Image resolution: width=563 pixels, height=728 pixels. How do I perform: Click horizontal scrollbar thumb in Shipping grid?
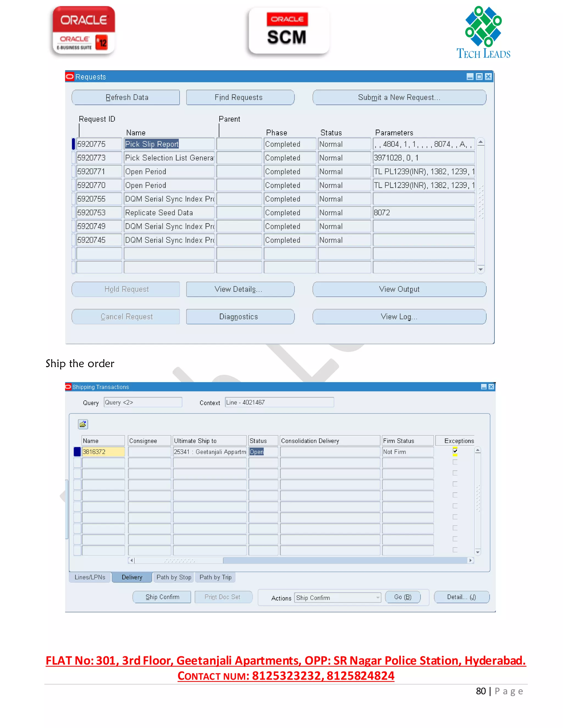tap(179, 560)
